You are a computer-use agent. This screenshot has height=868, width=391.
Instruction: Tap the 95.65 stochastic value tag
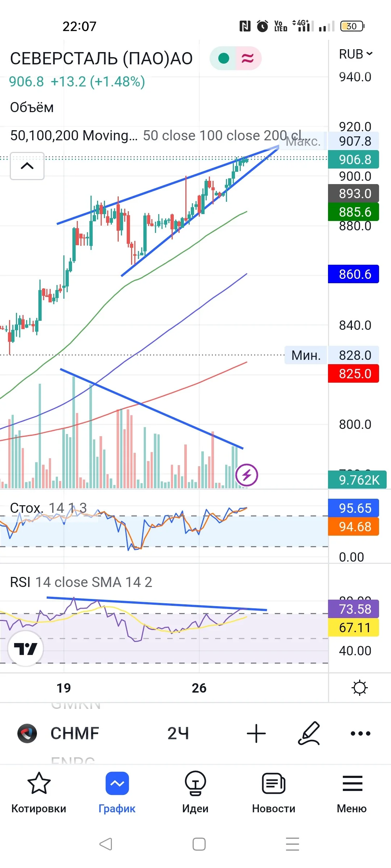pos(353,508)
